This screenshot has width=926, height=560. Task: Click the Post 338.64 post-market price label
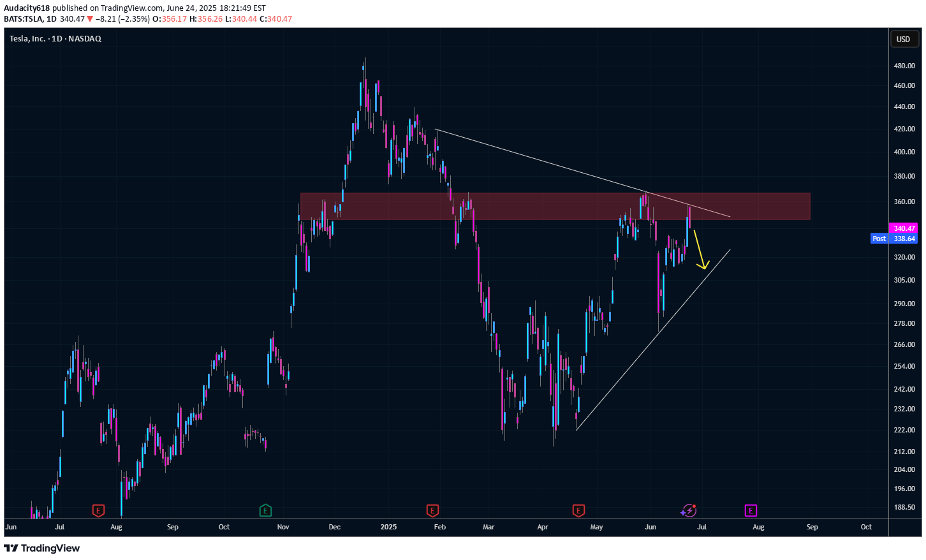point(894,239)
